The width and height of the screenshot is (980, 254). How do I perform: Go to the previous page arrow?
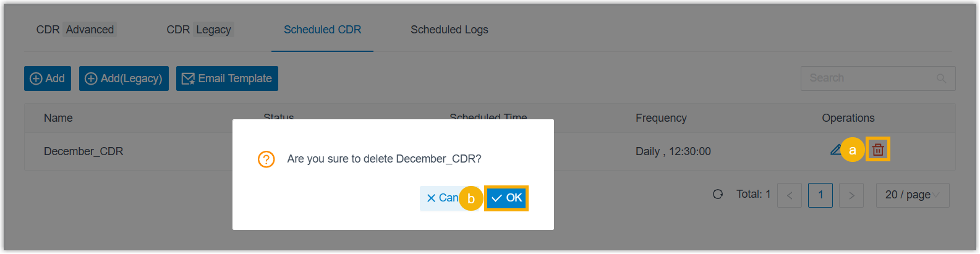(790, 195)
